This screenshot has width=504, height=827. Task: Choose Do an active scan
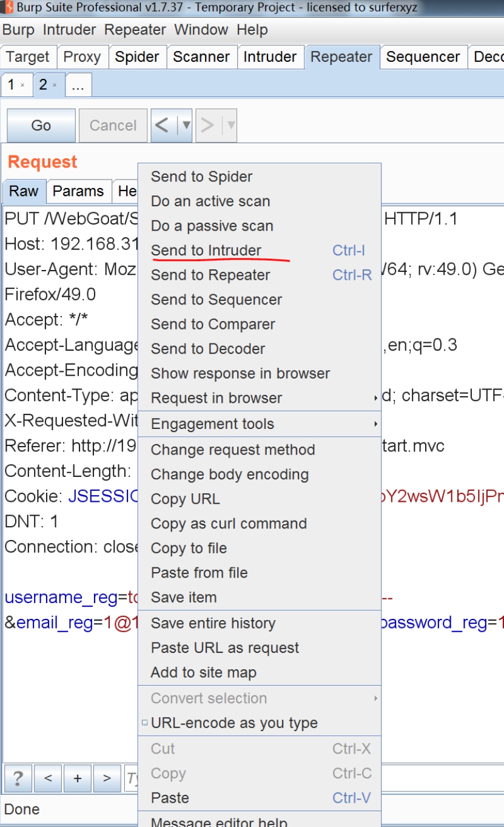pos(260,201)
